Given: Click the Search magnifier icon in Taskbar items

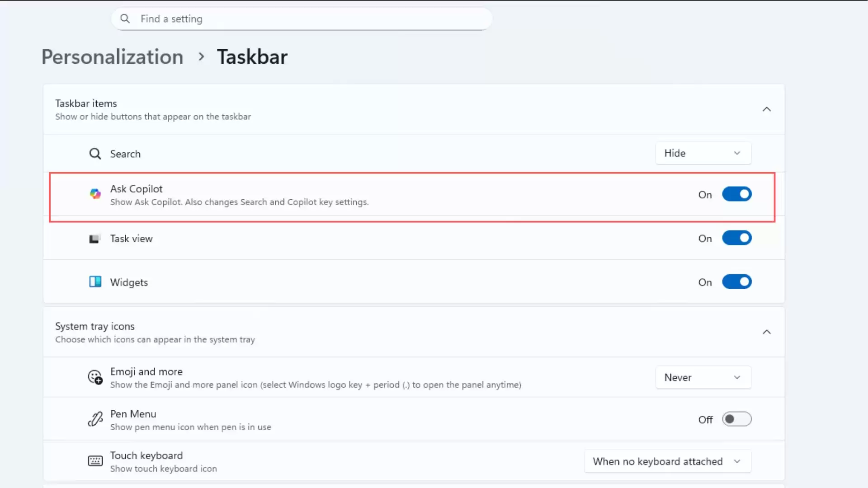Looking at the screenshot, I should pyautogui.click(x=95, y=154).
